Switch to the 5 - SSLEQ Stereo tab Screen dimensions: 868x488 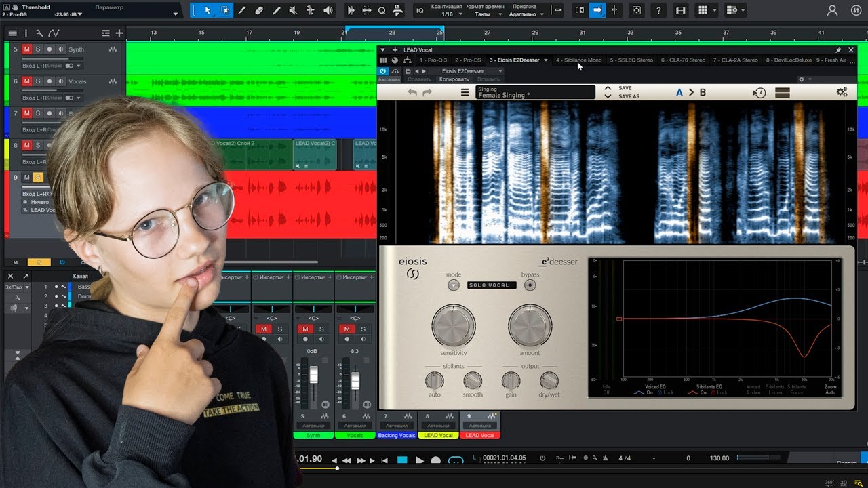point(631,60)
